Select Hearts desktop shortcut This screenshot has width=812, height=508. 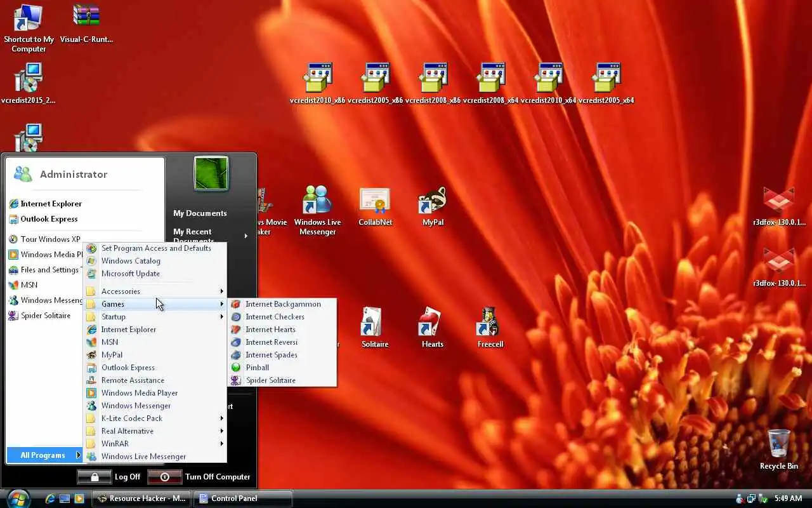point(433,328)
